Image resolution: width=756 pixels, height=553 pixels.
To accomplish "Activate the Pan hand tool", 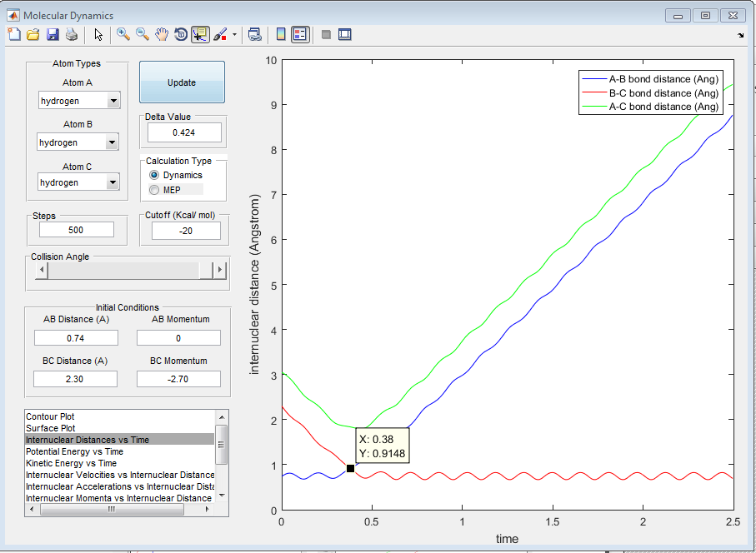I will tap(162, 34).
